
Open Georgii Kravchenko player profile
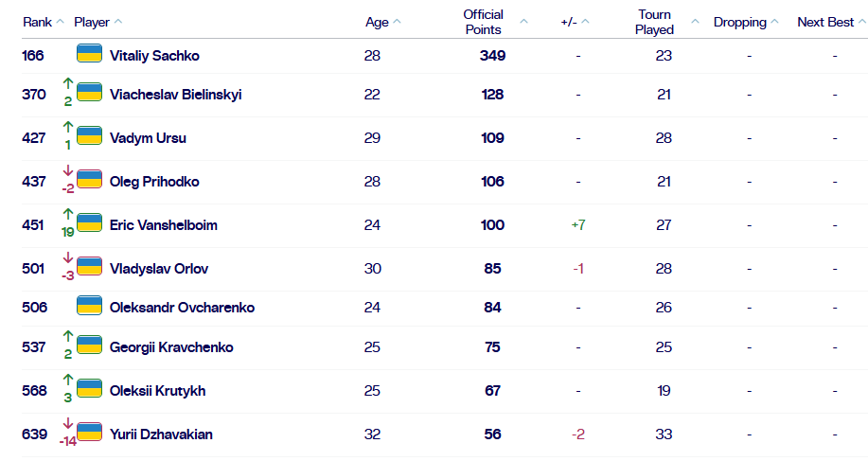(x=170, y=347)
